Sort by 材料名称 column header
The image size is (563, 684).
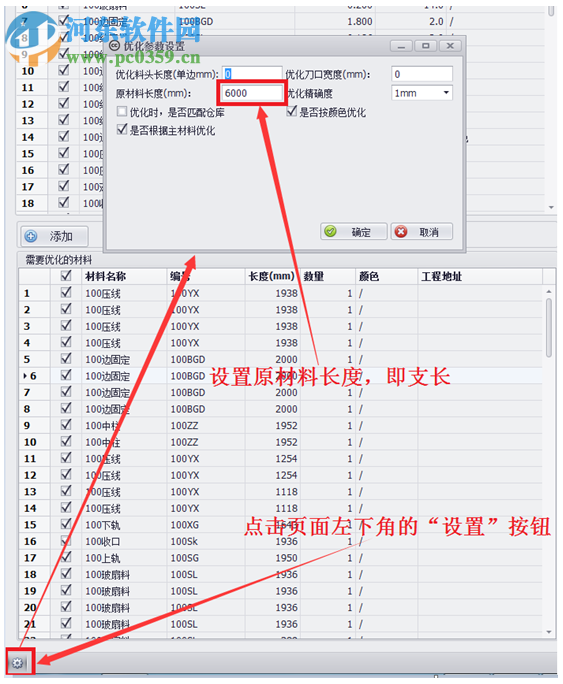point(124,276)
